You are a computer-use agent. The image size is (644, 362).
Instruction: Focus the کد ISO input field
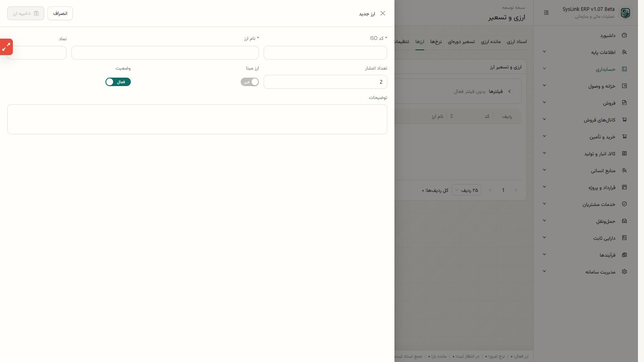click(x=325, y=53)
